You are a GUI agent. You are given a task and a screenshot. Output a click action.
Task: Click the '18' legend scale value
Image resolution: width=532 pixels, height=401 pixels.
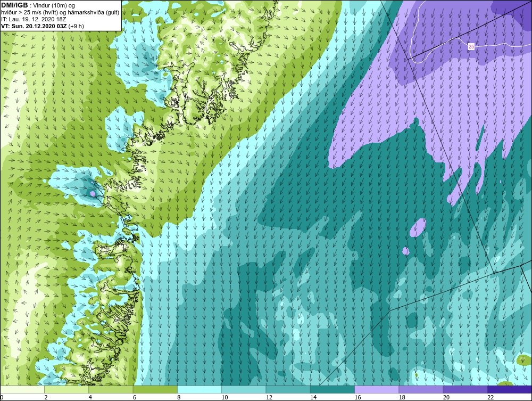(x=402, y=398)
